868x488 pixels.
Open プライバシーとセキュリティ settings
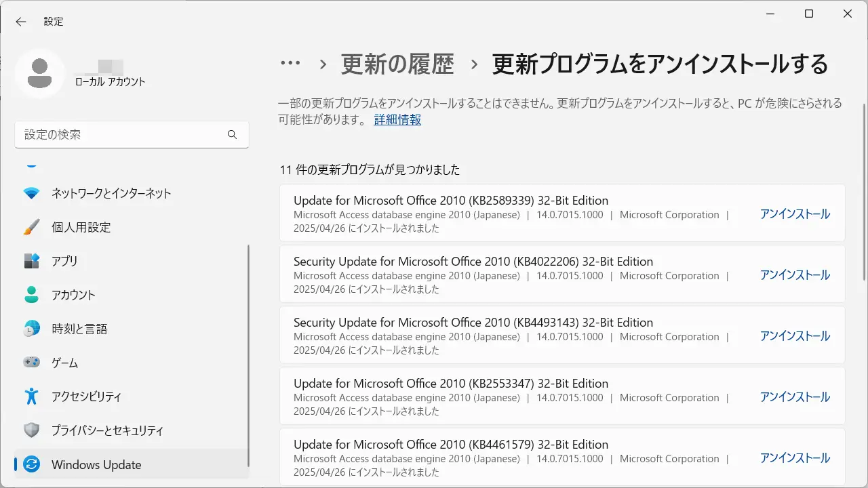point(107,430)
